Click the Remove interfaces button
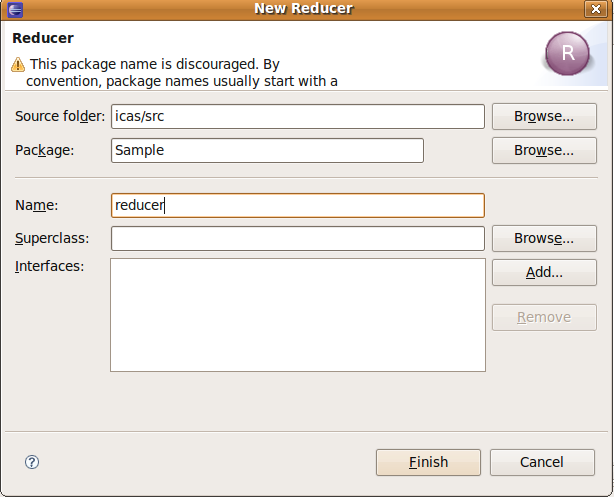Viewport: 614px width, 497px height. point(544,317)
